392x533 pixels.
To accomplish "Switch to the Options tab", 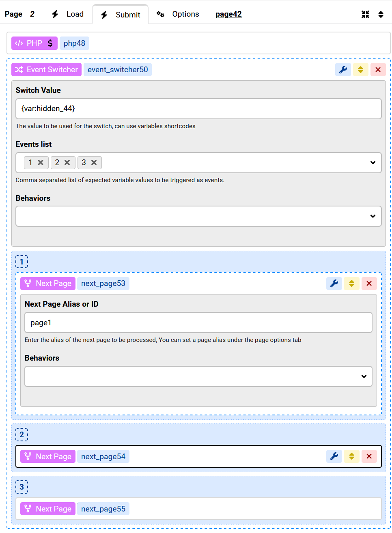I will [178, 14].
